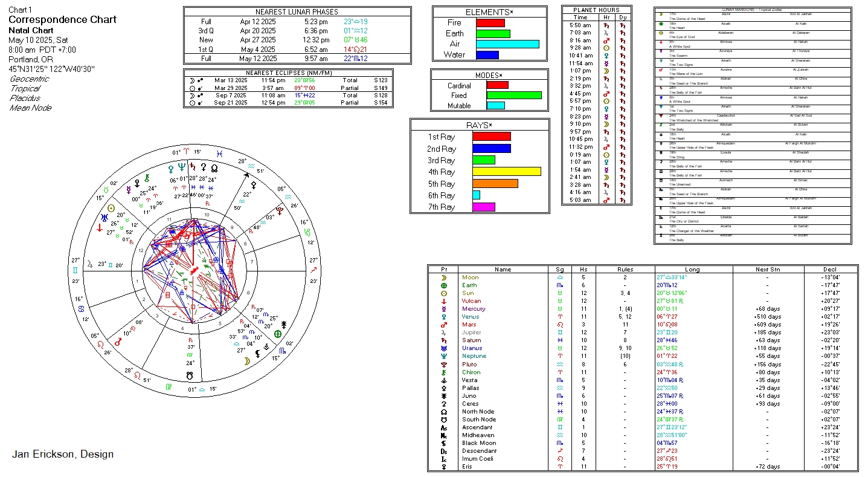This screenshot has width=868, height=477.
Task: Click the Black Moon glyph in the table
Action: [444, 443]
